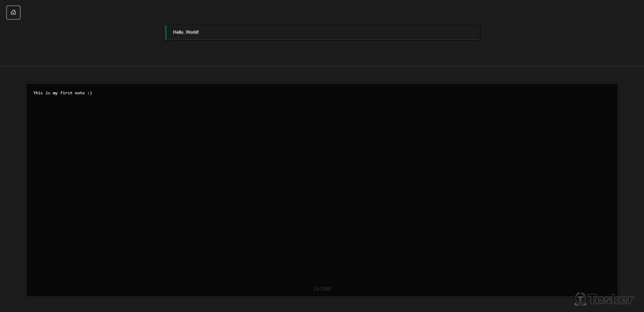644x312 pixels.
Task: Click the blank area left of the title field
Action: tap(97, 32)
